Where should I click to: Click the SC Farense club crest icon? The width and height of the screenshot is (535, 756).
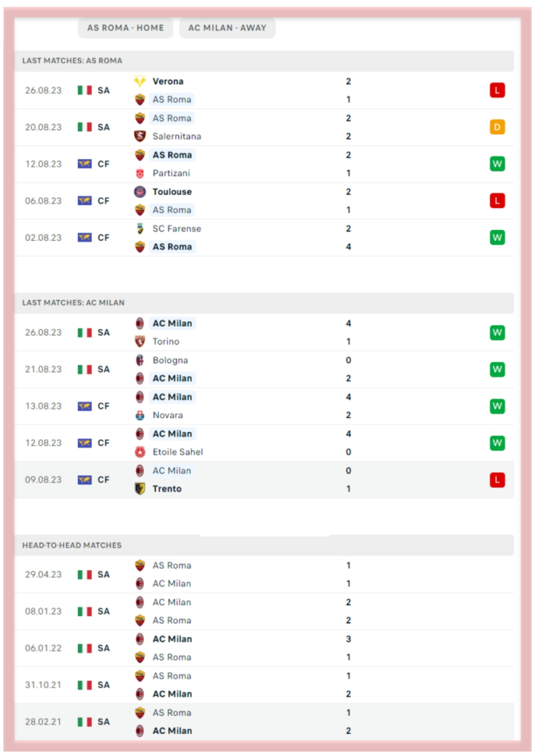pyautogui.click(x=140, y=229)
